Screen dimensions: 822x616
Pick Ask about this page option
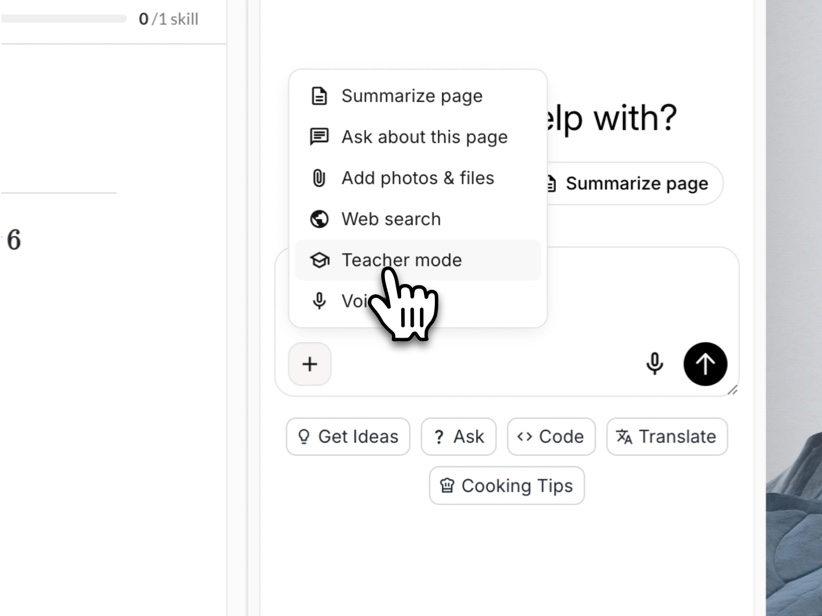click(424, 137)
